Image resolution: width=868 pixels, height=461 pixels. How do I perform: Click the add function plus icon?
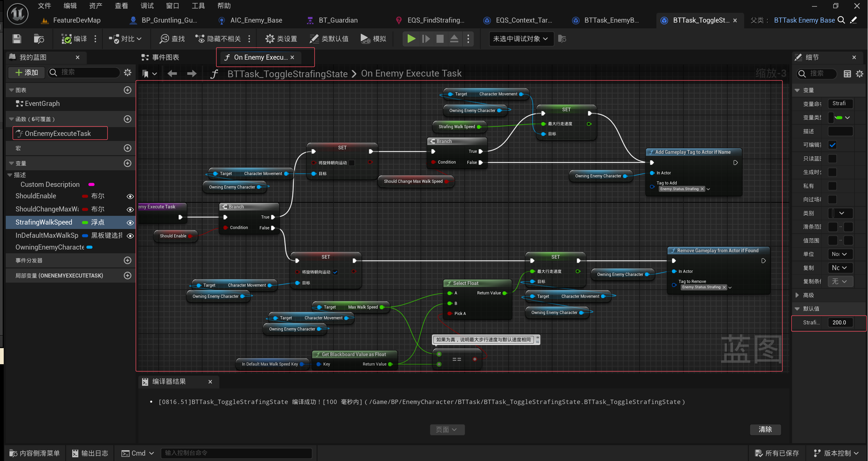pyautogui.click(x=128, y=119)
